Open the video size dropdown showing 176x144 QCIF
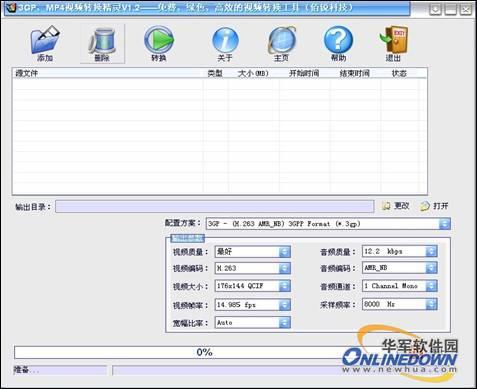Image resolution: width=477 pixels, height=389 pixels. [253, 286]
